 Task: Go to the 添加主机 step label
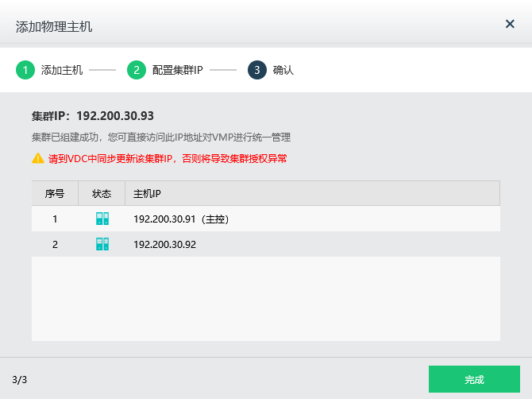[62, 70]
